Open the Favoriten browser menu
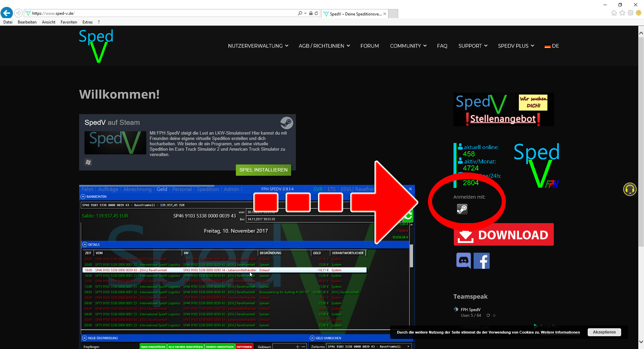Viewport: 644px width, 349px height. point(69,22)
